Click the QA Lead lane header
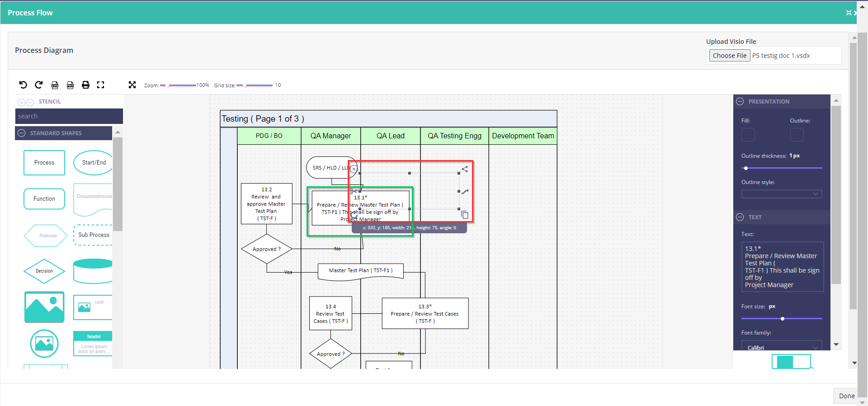Viewport: 868px width, 406px height. point(391,136)
